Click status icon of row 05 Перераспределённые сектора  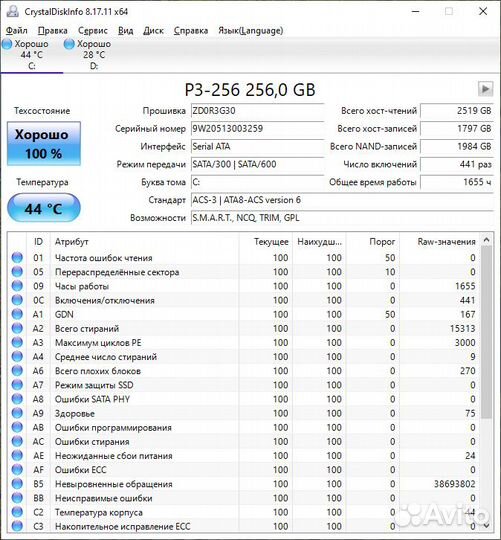pos(17,271)
